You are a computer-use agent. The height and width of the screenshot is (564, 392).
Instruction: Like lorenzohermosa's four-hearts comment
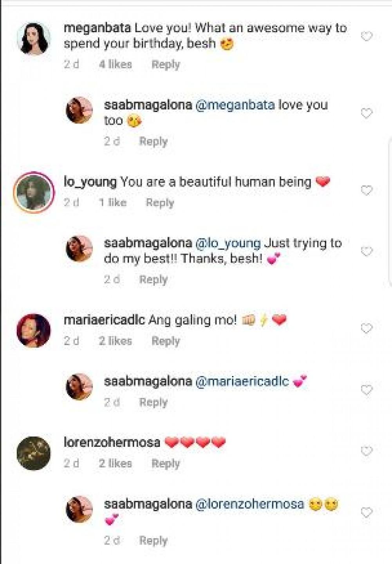(366, 451)
